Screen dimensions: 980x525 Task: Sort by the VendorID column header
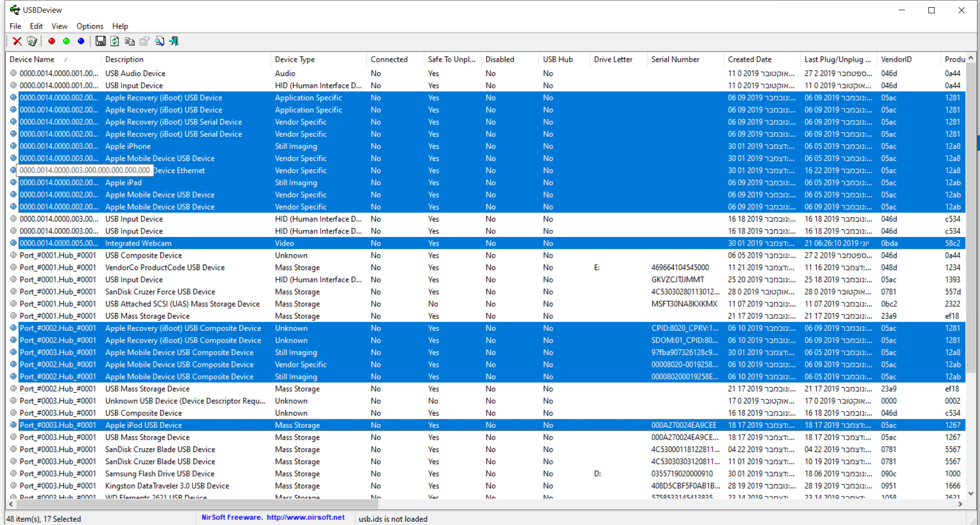pyautogui.click(x=909, y=59)
